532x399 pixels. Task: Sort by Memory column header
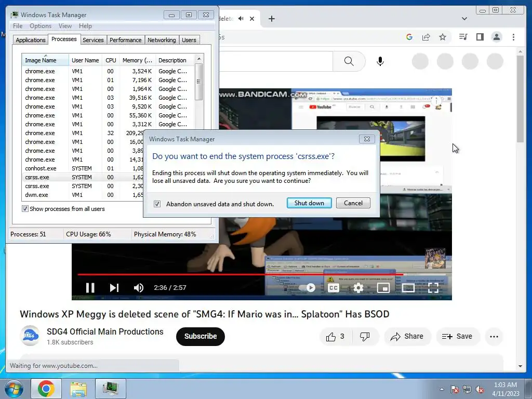(x=137, y=60)
